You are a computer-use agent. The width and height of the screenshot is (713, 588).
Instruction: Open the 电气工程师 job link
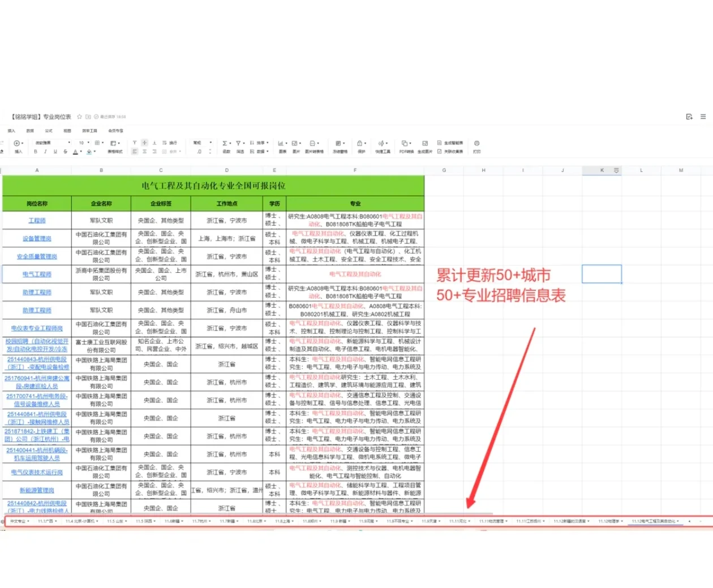click(x=37, y=274)
